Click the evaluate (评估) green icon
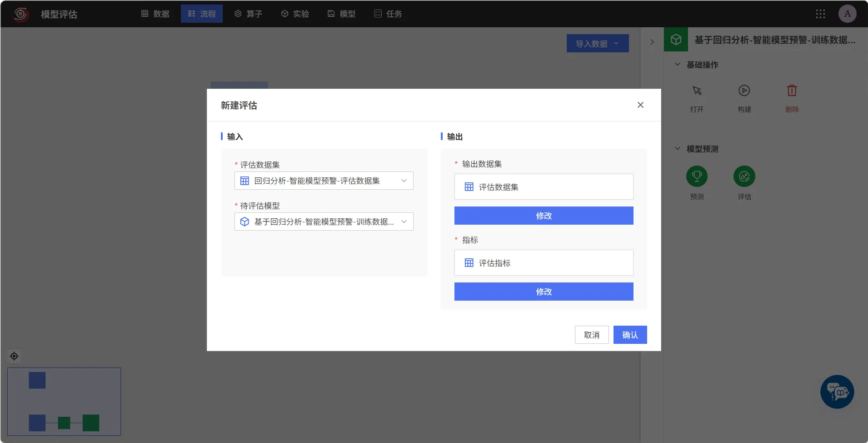Screen dimensions: 868x443 (744, 176)
